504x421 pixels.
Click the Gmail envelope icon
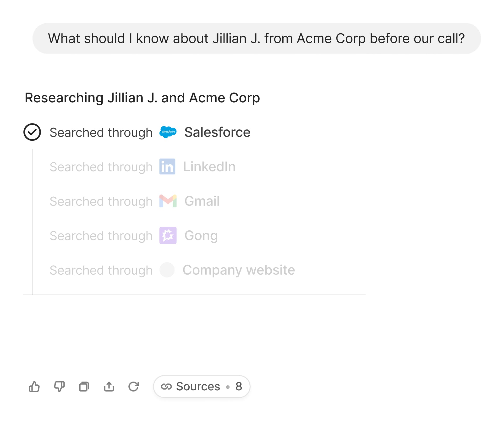(x=168, y=201)
